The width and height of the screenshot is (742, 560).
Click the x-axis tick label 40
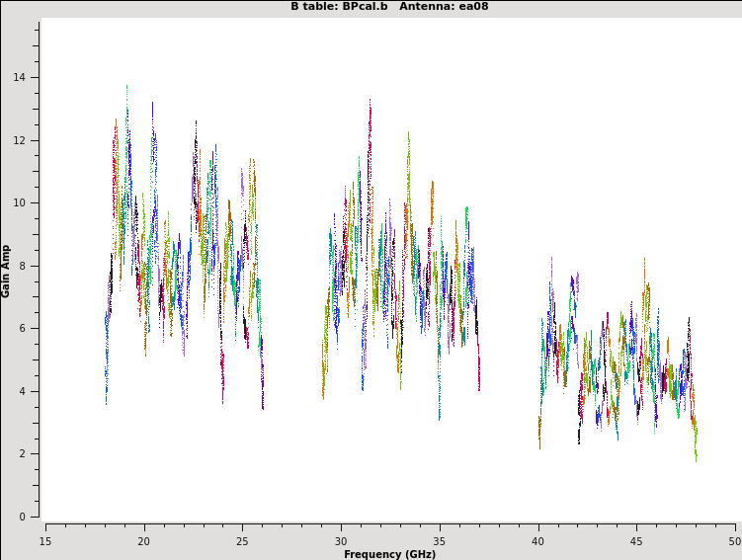537,541
